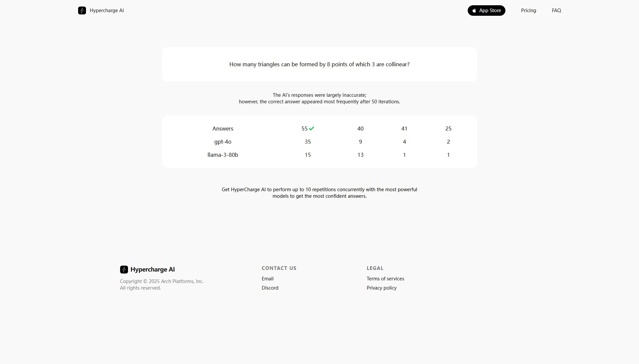Open the App Store button

(x=486, y=10)
